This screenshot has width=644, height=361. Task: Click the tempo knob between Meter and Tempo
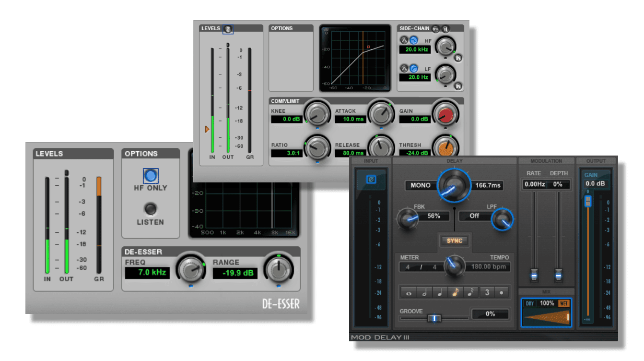(454, 265)
